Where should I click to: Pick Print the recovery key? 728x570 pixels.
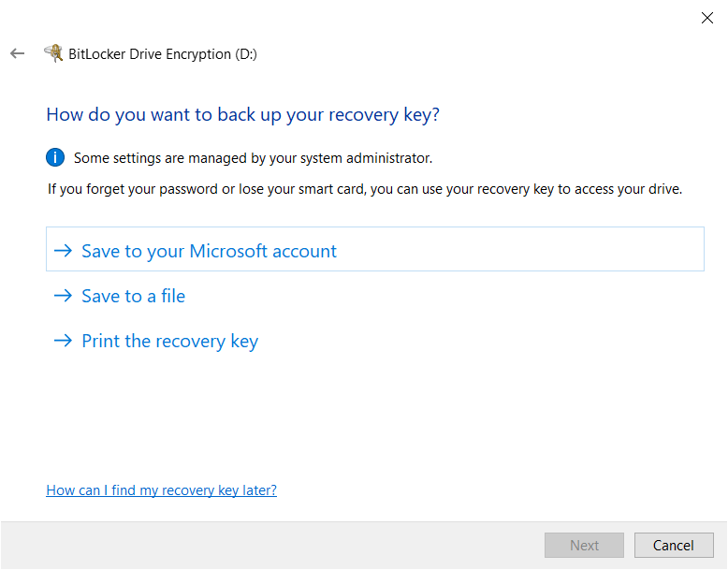point(169,341)
